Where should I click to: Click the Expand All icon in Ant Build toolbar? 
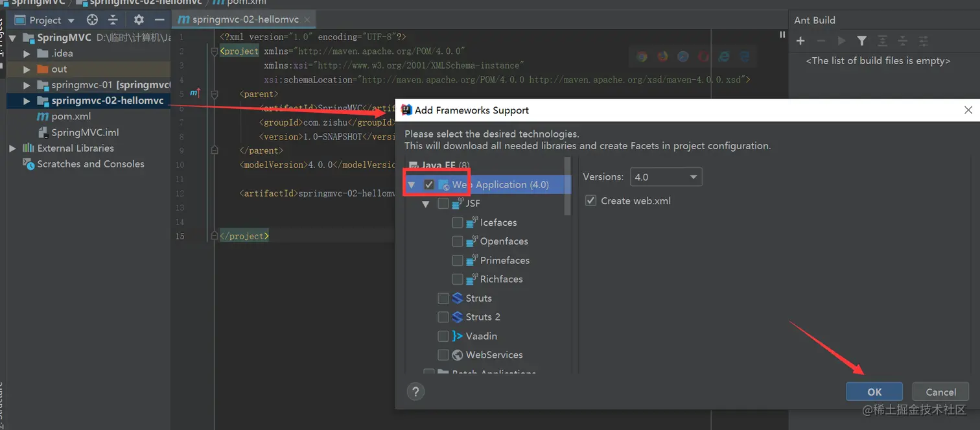[882, 41]
